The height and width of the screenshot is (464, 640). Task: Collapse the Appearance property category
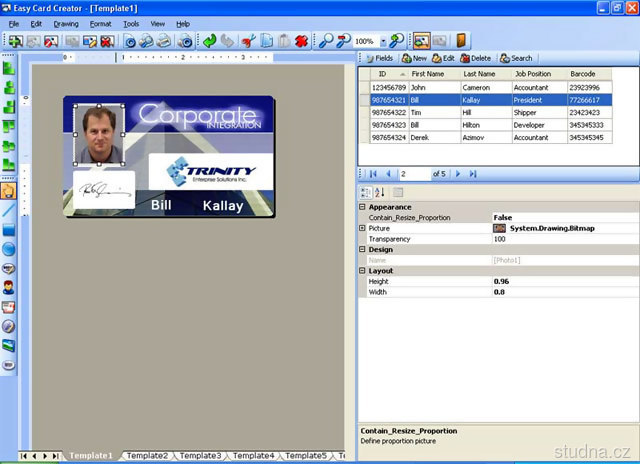tap(362, 207)
